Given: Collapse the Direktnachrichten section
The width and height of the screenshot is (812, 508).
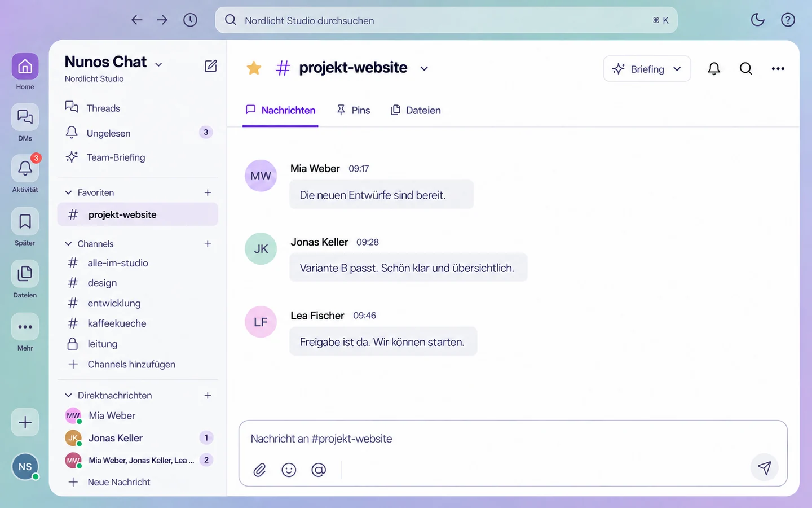Looking at the screenshot, I should (x=68, y=395).
